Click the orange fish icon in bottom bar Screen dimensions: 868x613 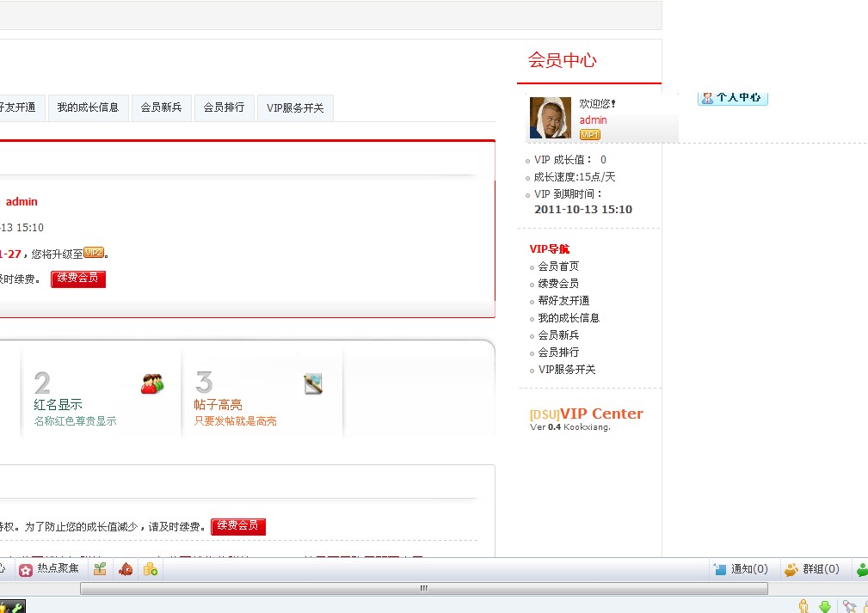coord(126,569)
